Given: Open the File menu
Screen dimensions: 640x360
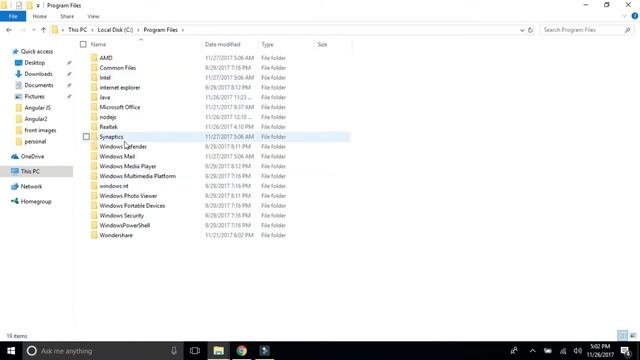Looking at the screenshot, I should pyautogui.click(x=13, y=16).
